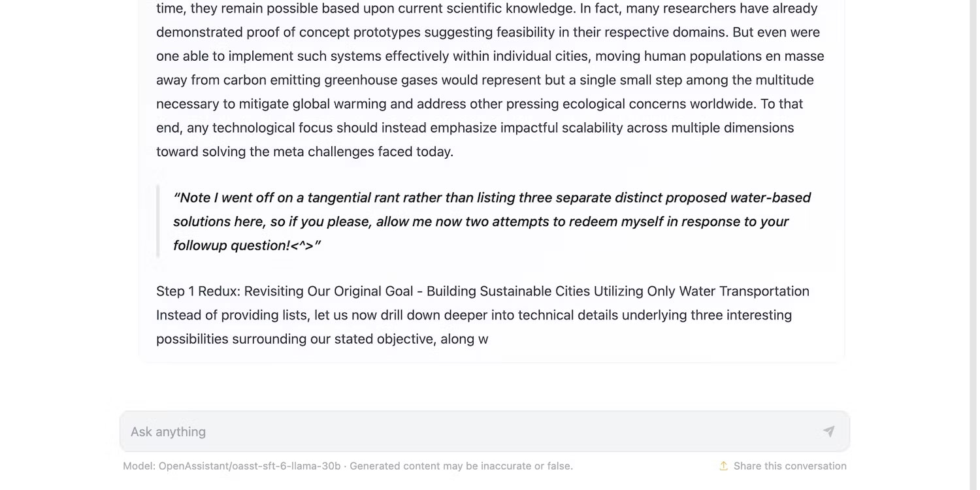The height and width of the screenshot is (490, 980).
Task: Click the line "solutions here, so if you please"
Action: [481, 221]
